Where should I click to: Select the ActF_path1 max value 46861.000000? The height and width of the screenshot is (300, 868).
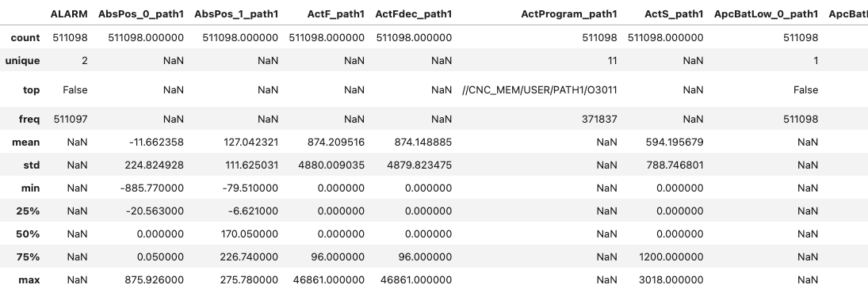329,280
